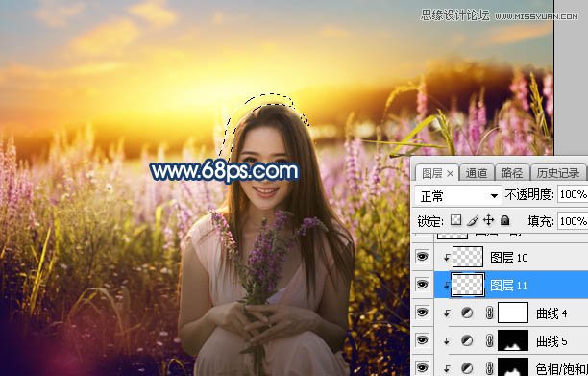The image size is (588, 376).
Task: Toggle visibility of 曲线 4 layer
Action: pos(422,313)
